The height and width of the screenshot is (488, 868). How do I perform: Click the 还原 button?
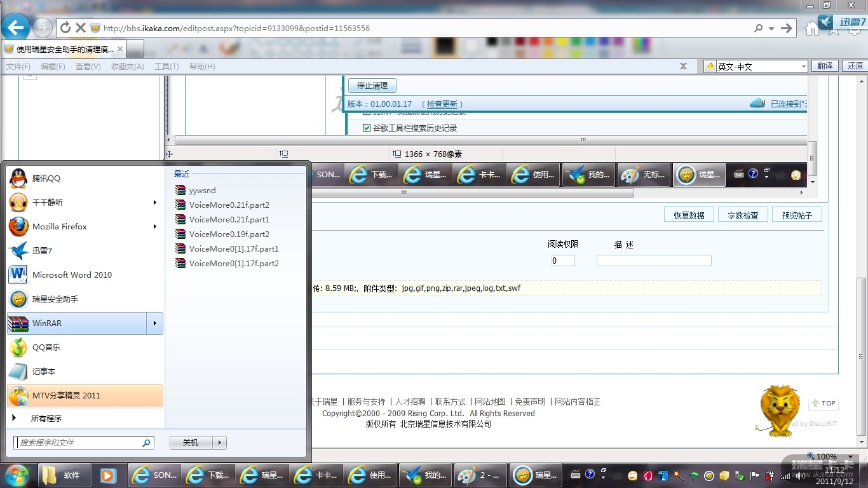coord(855,66)
